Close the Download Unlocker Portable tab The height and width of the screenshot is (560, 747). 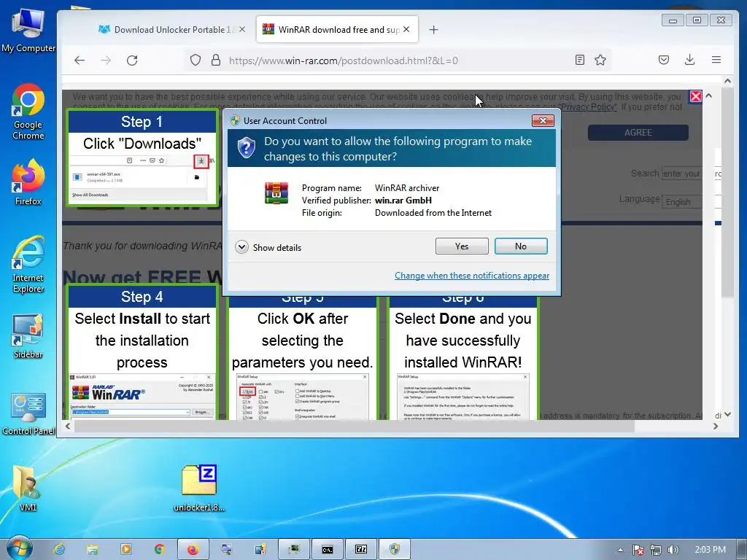pyautogui.click(x=242, y=29)
